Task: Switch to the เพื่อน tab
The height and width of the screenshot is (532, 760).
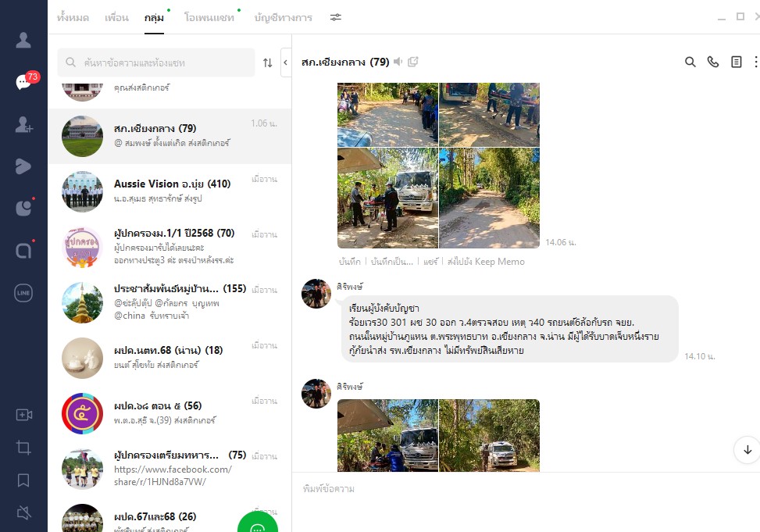Action: click(116, 17)
